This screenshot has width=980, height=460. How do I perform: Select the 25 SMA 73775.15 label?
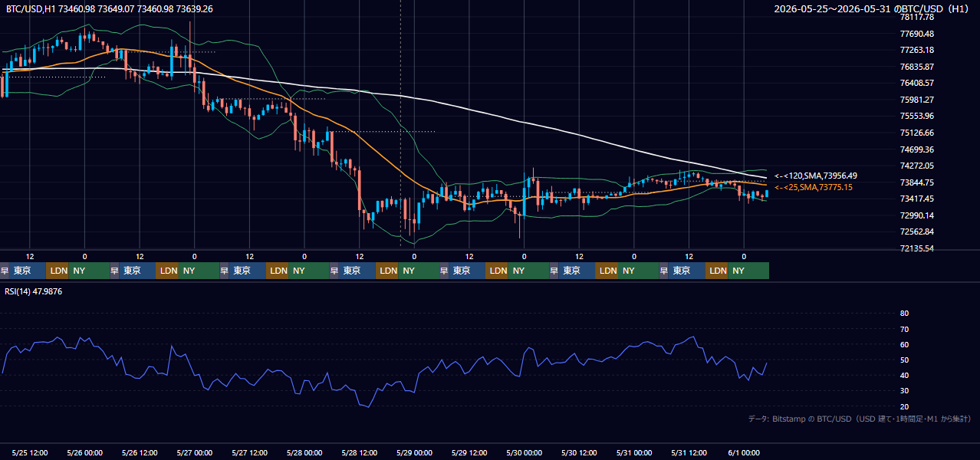pyautogui.click(x=814, y=187)
